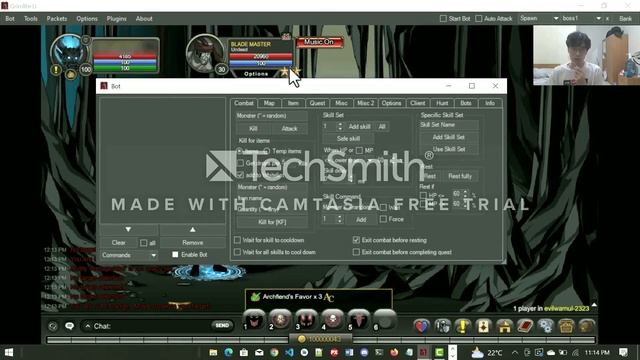Switch to the Quest tab
The image size is (640, 360).
(x=317, y=103)
